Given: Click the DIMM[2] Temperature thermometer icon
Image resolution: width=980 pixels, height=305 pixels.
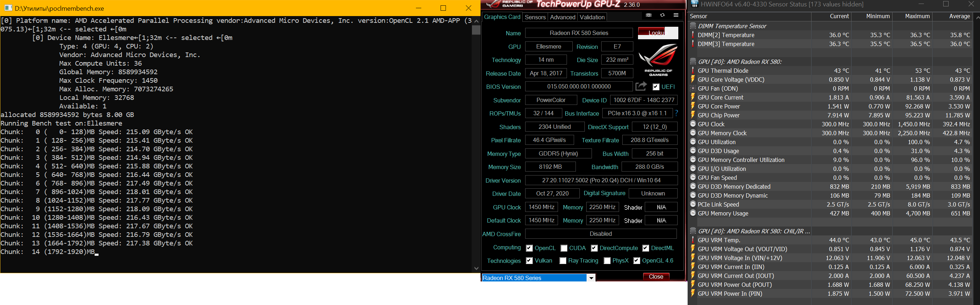Looking at the screenshot, I should (693, 35).
